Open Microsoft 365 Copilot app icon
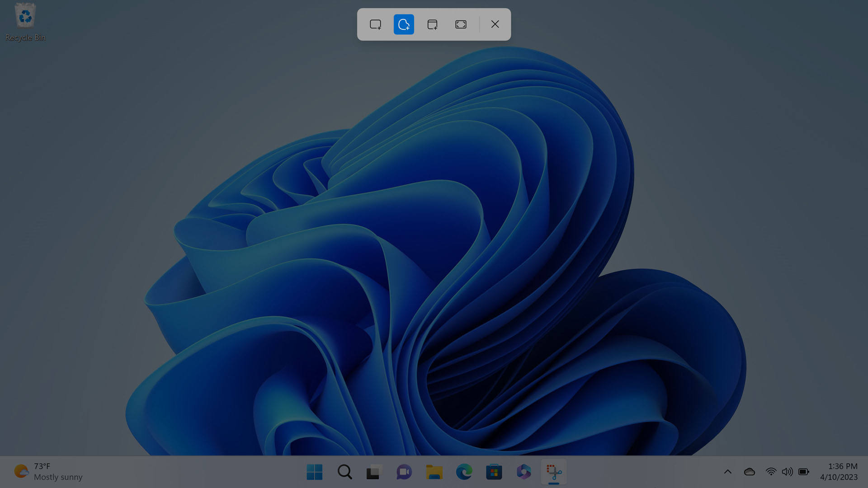The height and width of the screenshot is (488, 868). point(524,472)
